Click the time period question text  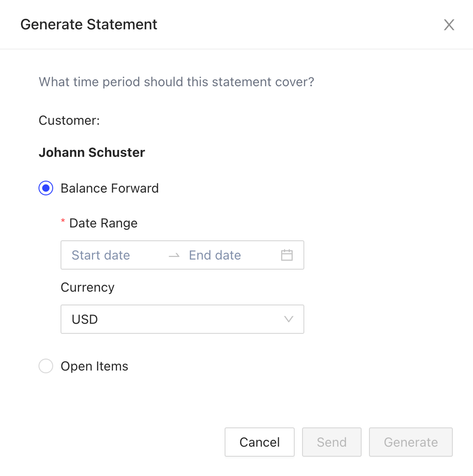[x=176, y=82]
